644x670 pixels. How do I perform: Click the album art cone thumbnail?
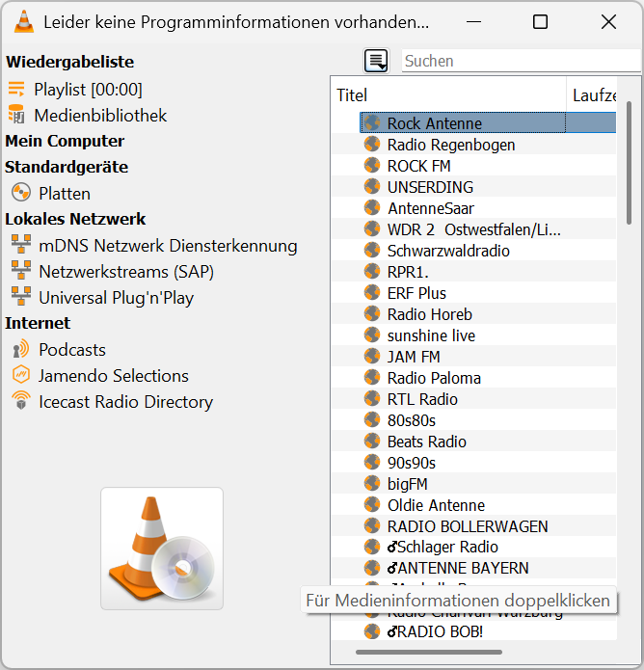tap(162, 549)
